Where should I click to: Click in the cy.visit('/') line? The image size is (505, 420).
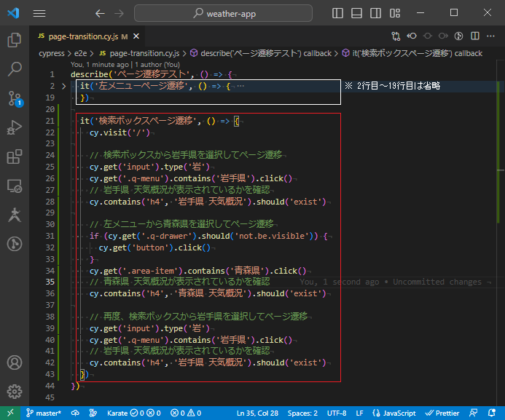click(120, 132)
